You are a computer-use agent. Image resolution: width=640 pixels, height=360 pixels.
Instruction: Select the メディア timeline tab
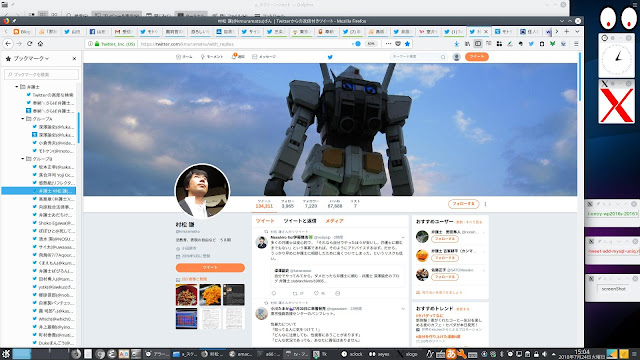[334, 221]
